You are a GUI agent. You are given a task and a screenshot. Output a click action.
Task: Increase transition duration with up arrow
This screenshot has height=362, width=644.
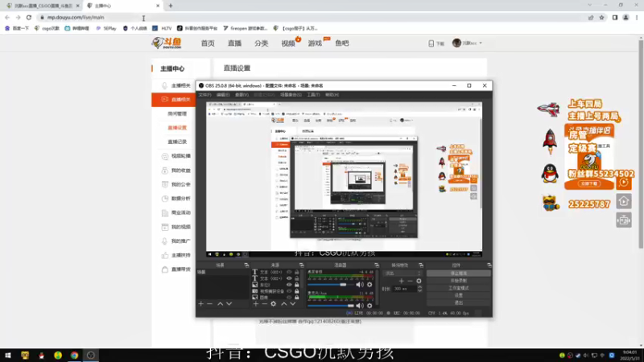click(419, 287)
